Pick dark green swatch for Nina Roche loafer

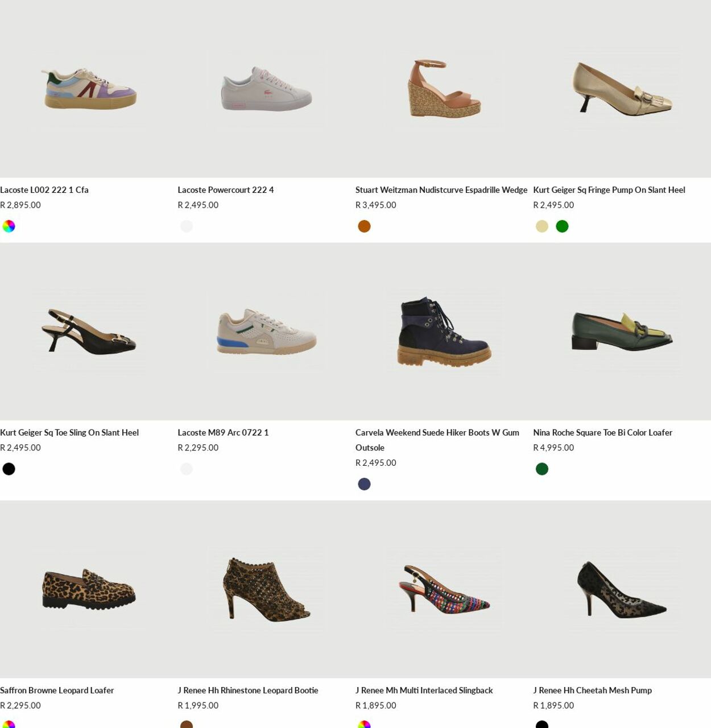[542, 469]
